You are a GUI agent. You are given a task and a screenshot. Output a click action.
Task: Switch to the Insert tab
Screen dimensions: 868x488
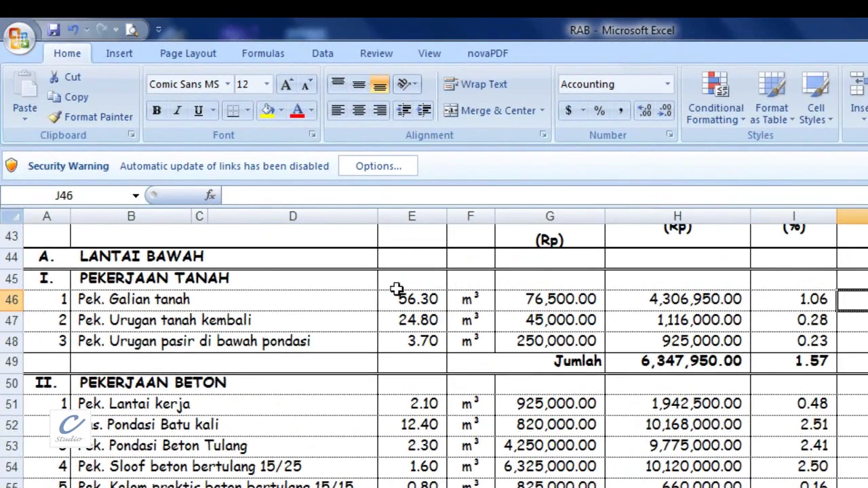coord(119,53)
